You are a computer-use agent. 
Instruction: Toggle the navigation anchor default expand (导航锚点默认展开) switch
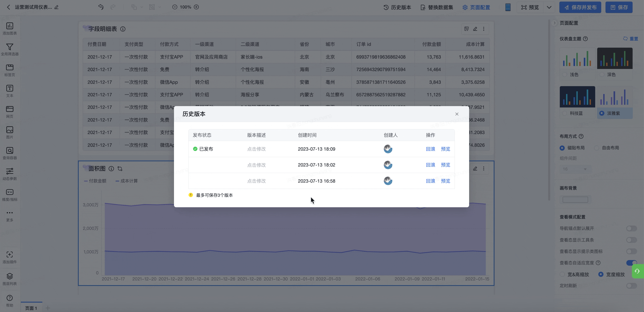point(631,228)
